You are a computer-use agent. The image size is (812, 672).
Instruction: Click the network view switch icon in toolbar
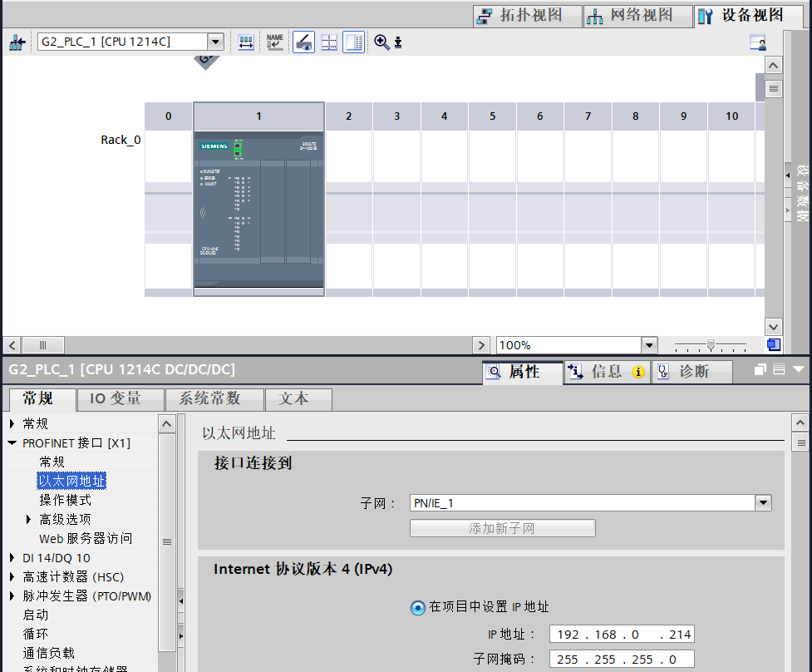pos(17,42)
